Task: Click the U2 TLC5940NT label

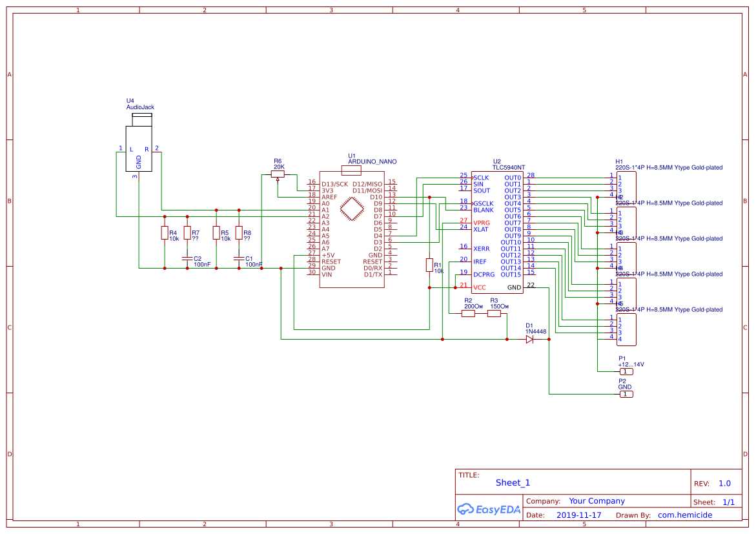Action: click(509, 165)
